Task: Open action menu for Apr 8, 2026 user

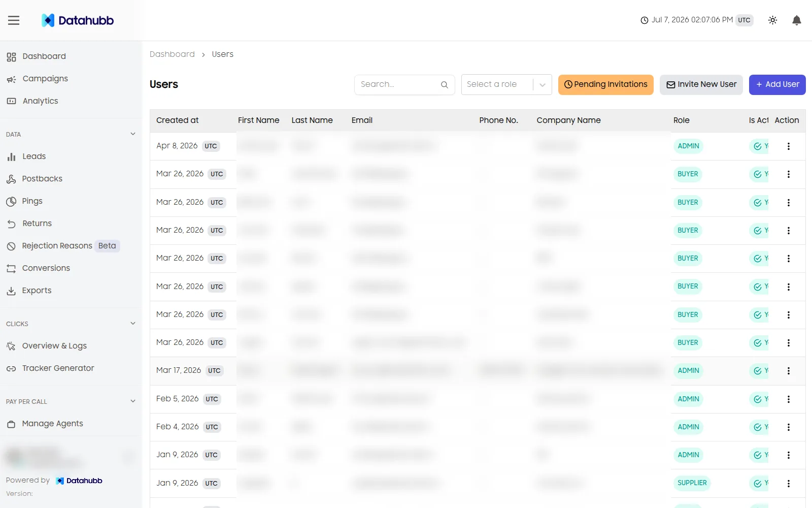Action: [788, 146]
